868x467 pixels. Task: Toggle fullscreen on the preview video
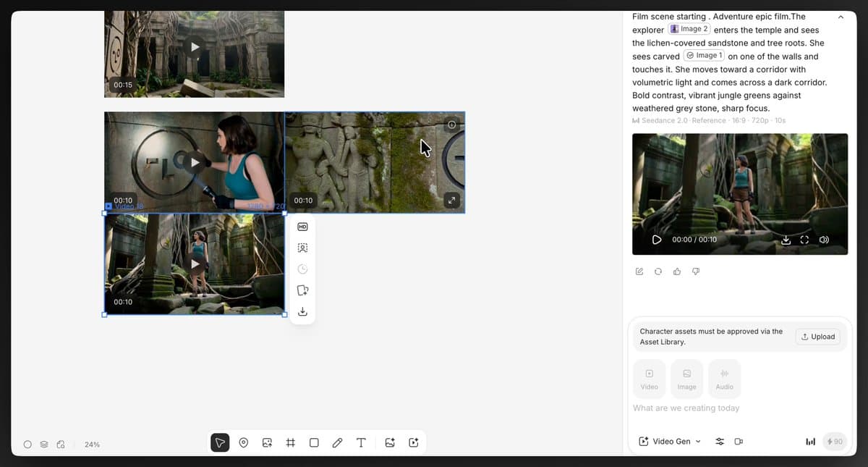click(804, 240)
